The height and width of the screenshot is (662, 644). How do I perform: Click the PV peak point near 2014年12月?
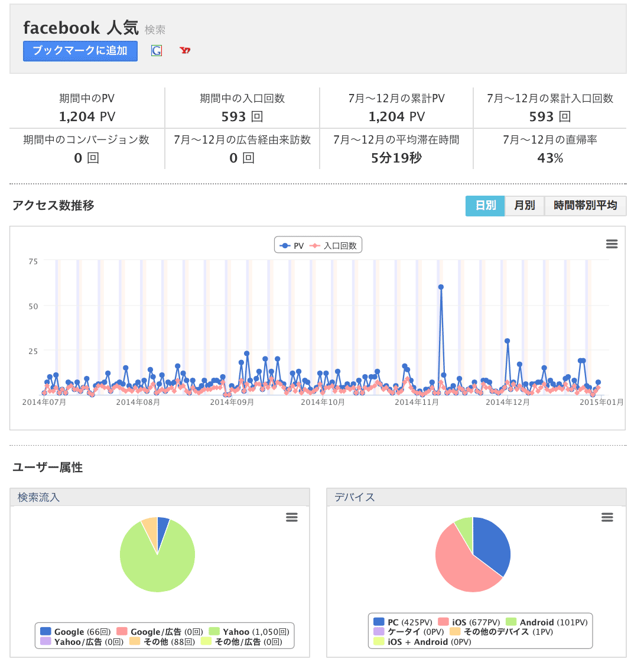(508, 340)
